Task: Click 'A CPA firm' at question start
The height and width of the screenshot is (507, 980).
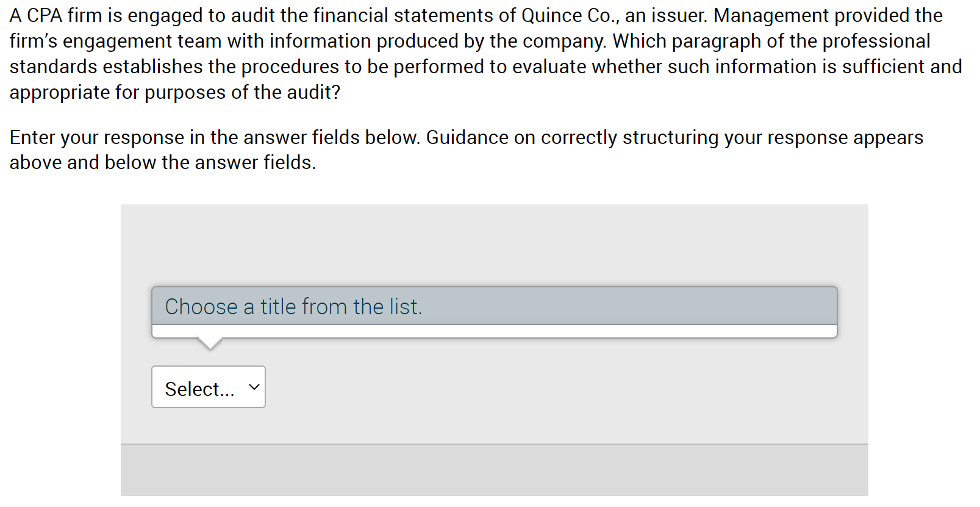Action: pyautogui.click(x=55, y=15)
